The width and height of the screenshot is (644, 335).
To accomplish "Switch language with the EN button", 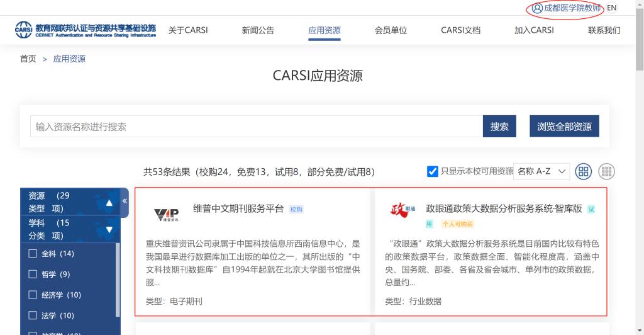I will [611, 8].
